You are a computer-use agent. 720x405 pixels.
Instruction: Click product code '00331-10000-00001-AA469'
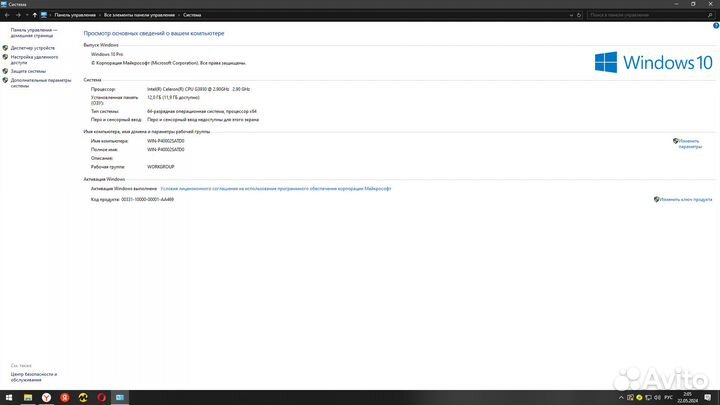[147, 199]
